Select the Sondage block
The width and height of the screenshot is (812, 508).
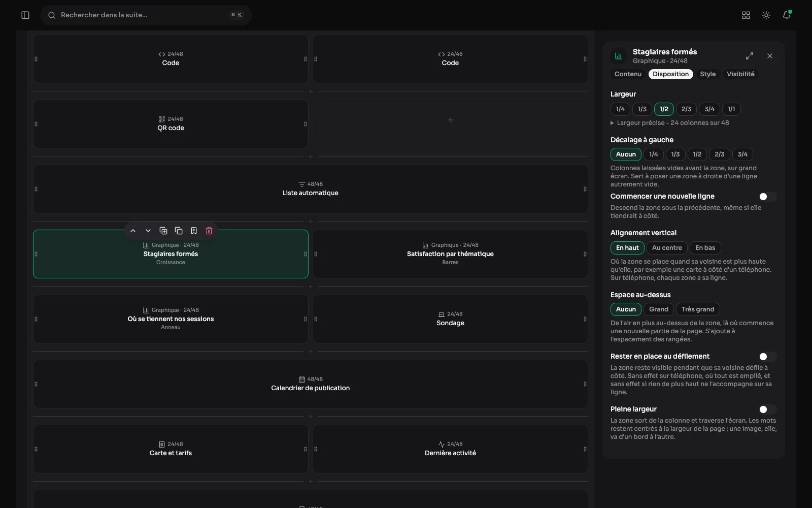(451, 319)
